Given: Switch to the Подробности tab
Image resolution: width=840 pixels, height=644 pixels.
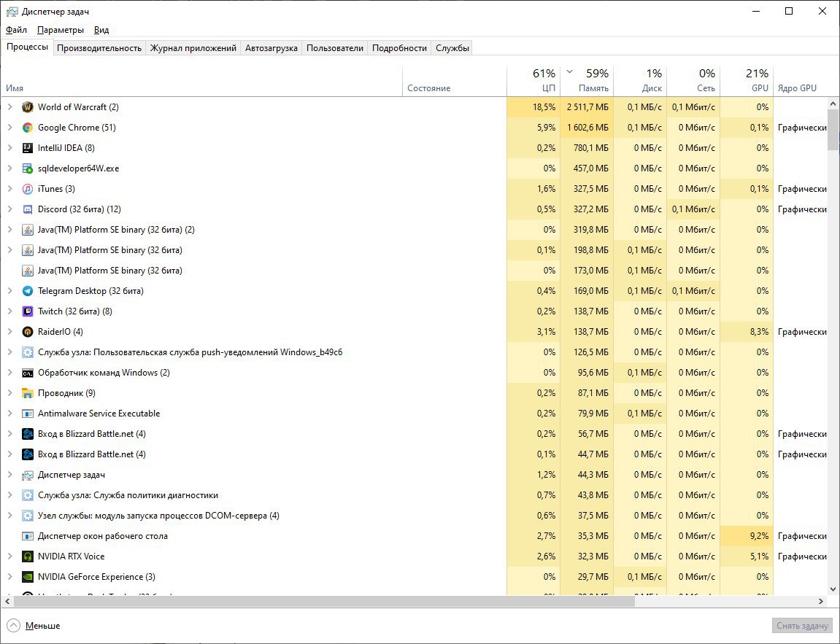Looking at the screenshot, I should pyautogui.click(x=400, y=48).
